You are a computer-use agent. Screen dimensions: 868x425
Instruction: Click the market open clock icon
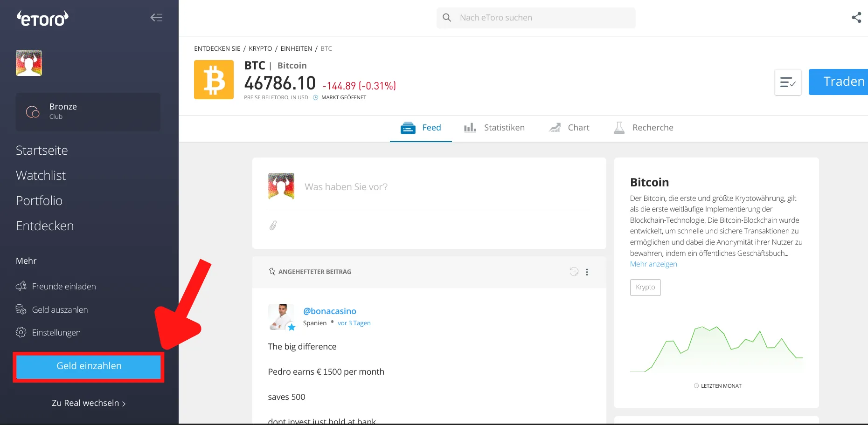315,97
